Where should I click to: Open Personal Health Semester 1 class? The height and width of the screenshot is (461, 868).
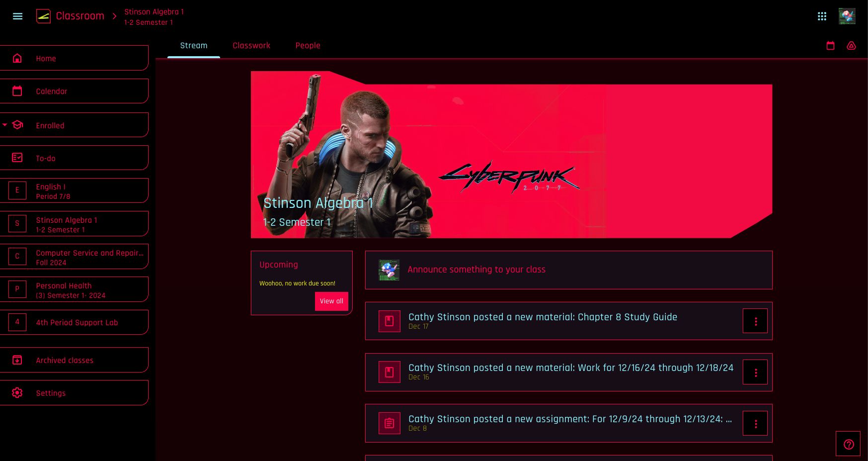pos(74,289)
